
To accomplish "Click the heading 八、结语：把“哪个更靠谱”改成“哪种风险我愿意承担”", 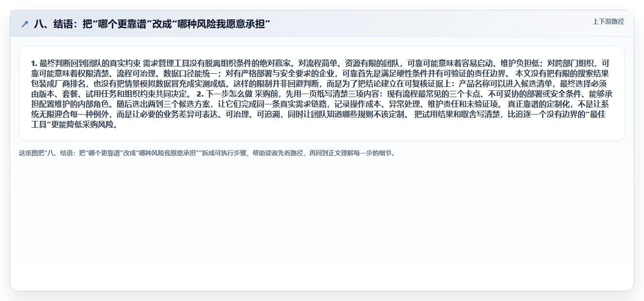I will pos(152,24).
